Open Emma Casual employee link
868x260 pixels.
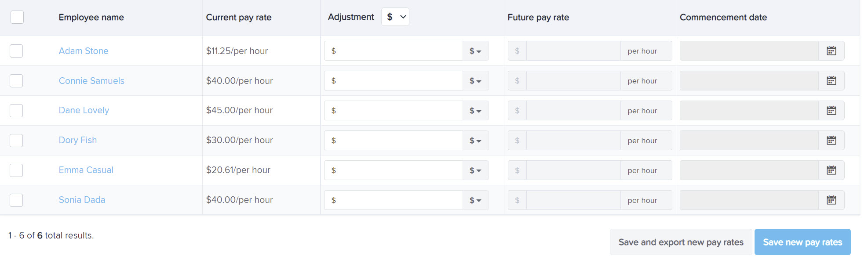pos(86,170)
